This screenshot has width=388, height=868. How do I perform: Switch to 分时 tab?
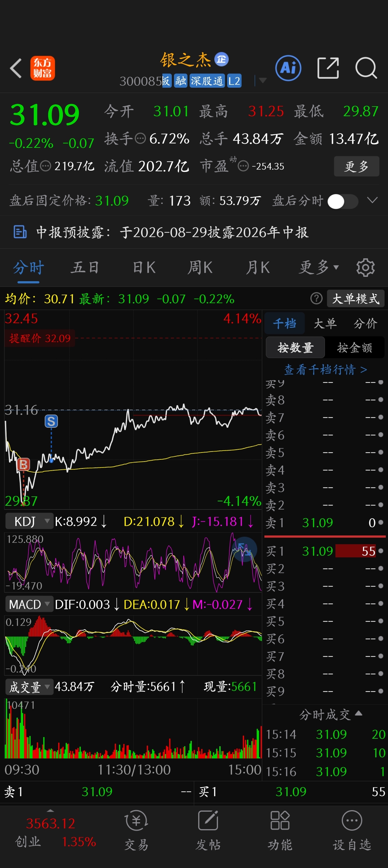pyautogui.click(x=28, y=267)
